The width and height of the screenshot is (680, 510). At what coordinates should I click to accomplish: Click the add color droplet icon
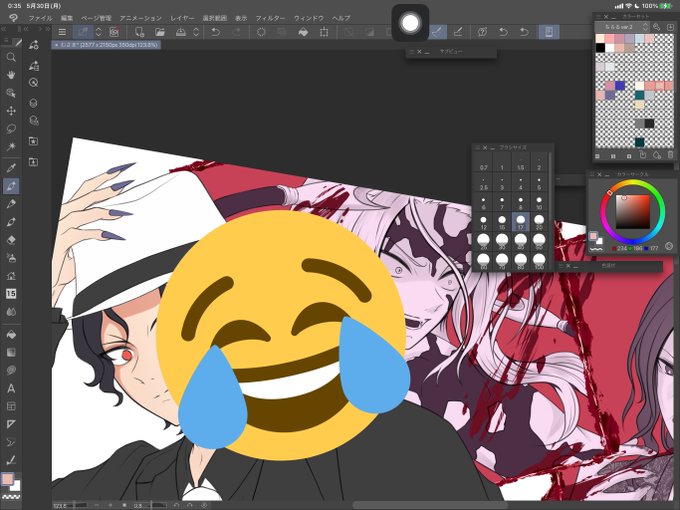(657, 155)
